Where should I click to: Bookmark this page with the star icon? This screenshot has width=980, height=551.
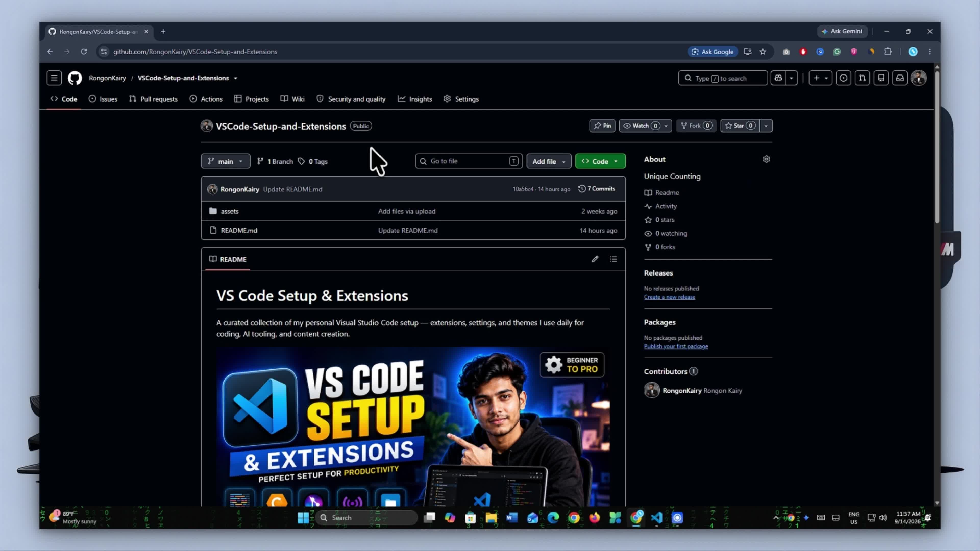click(763, 52)
